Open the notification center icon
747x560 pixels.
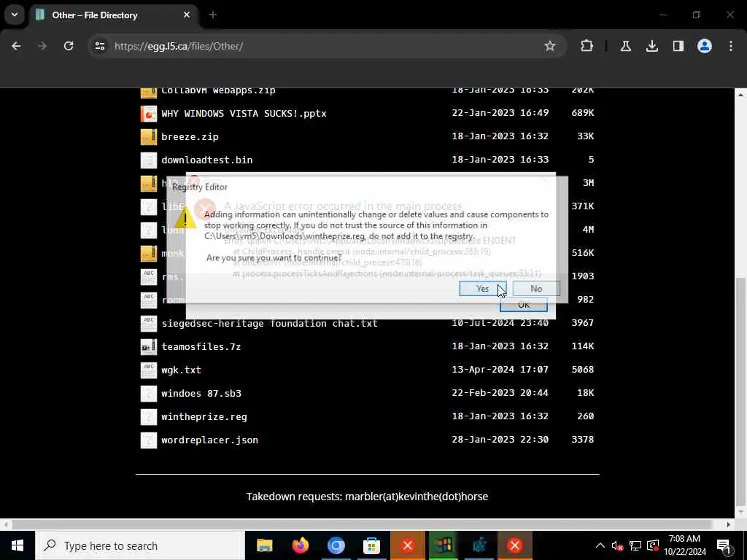tap(724, 545)
